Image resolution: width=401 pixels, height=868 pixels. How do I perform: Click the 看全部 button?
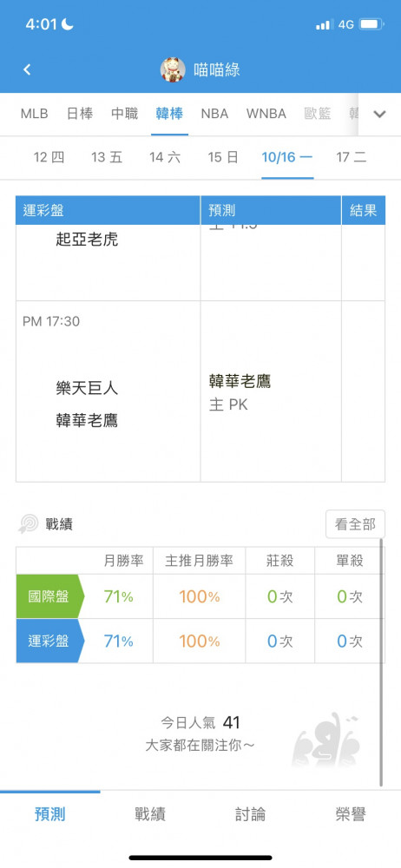(355, 524)
